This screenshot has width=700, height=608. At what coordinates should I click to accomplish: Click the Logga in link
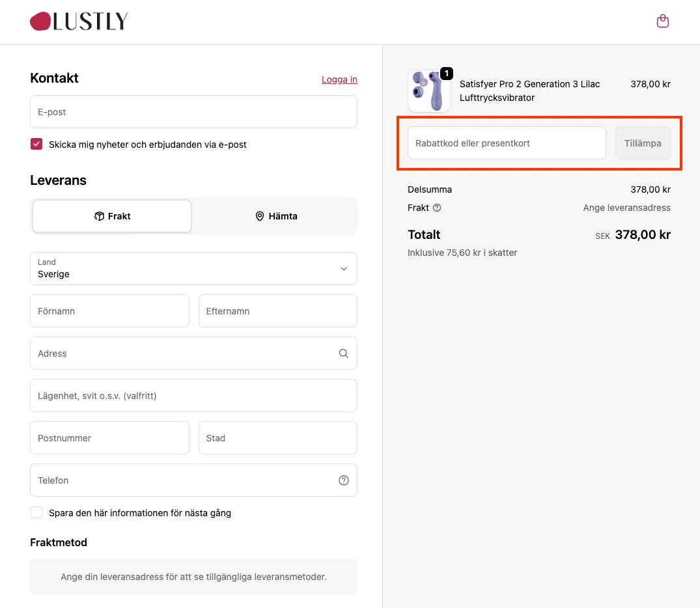point(339,79)
